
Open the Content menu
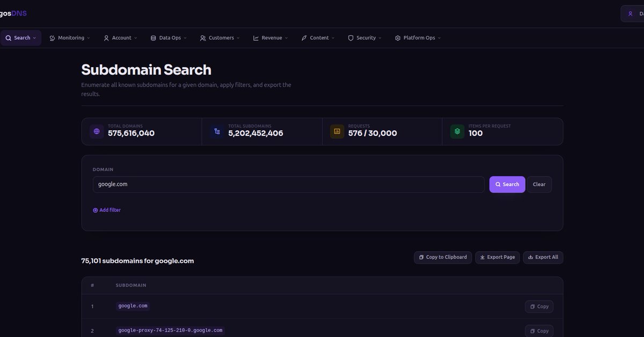(x=318, y=38)
